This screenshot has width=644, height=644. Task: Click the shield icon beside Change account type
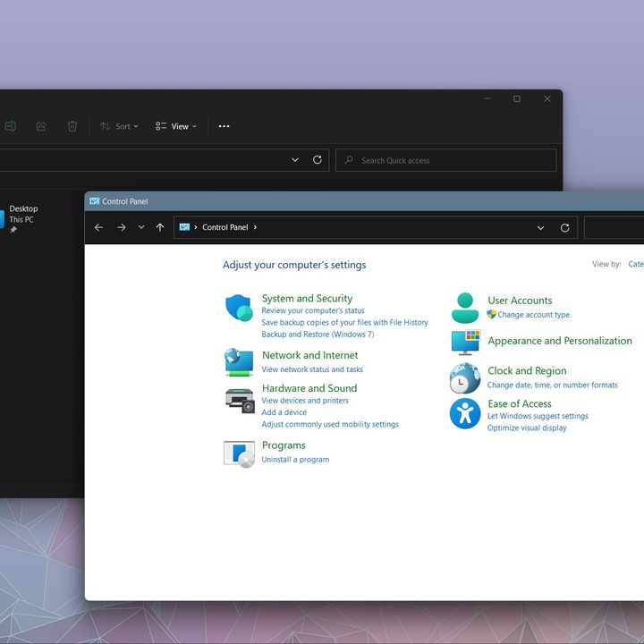click(491, 315)
